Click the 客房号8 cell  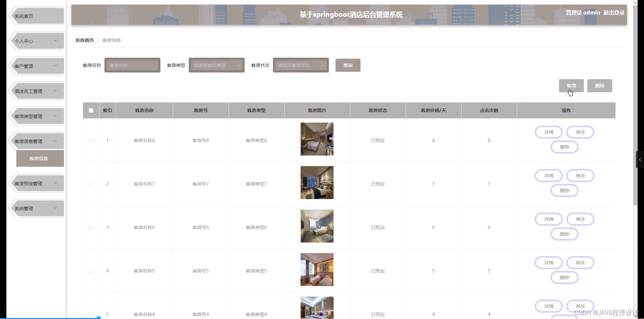201,140
